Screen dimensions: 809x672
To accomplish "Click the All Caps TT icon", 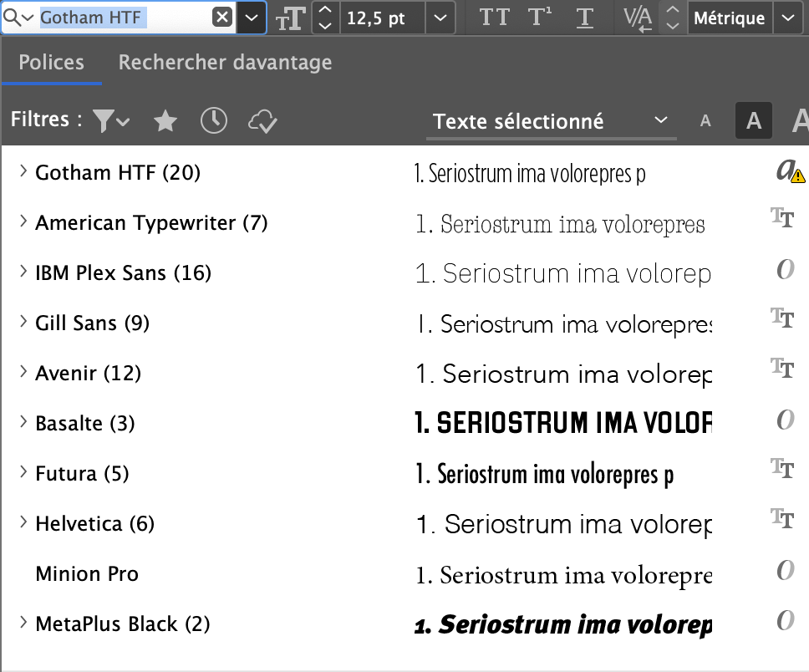I will tap(494, 18).
